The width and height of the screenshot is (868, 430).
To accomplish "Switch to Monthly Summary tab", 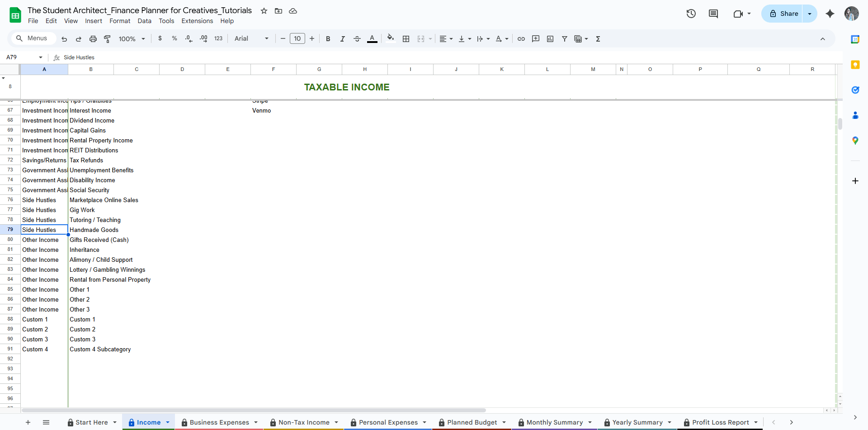I will pyautogui.click(x=555, y=422).
